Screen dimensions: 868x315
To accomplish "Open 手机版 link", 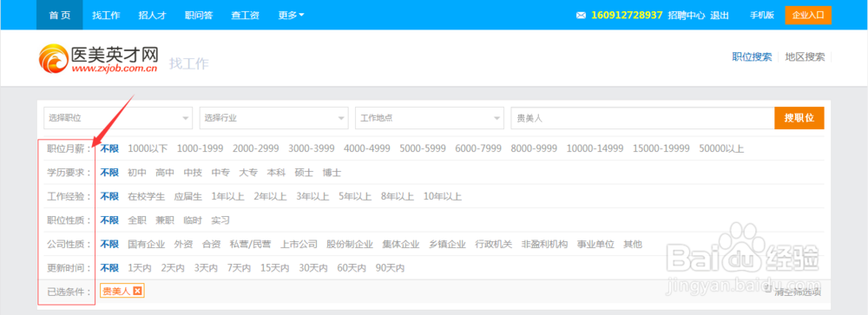I will click(x=762, y=15).
